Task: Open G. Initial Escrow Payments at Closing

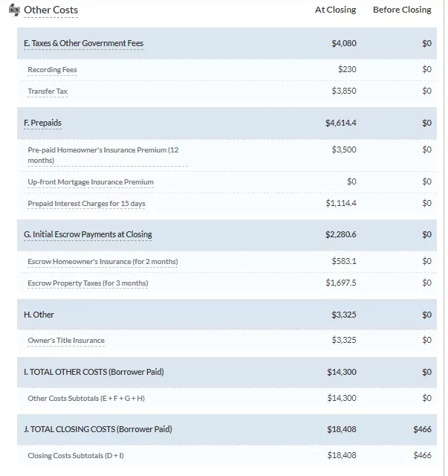Action: coord(88,234)
